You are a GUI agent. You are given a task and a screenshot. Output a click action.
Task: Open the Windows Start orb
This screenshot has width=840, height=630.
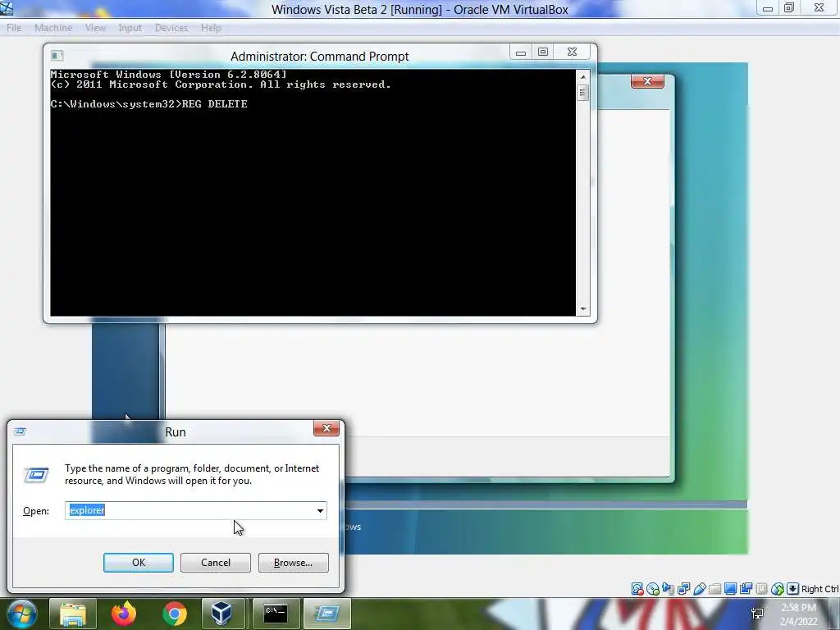click(22, 614)
